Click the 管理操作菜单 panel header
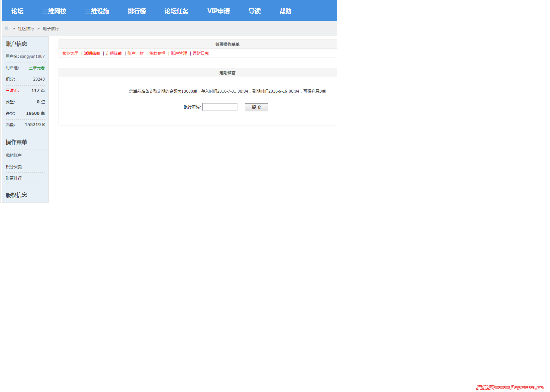Viewport: 550px width, 392px height. (227, 44)
